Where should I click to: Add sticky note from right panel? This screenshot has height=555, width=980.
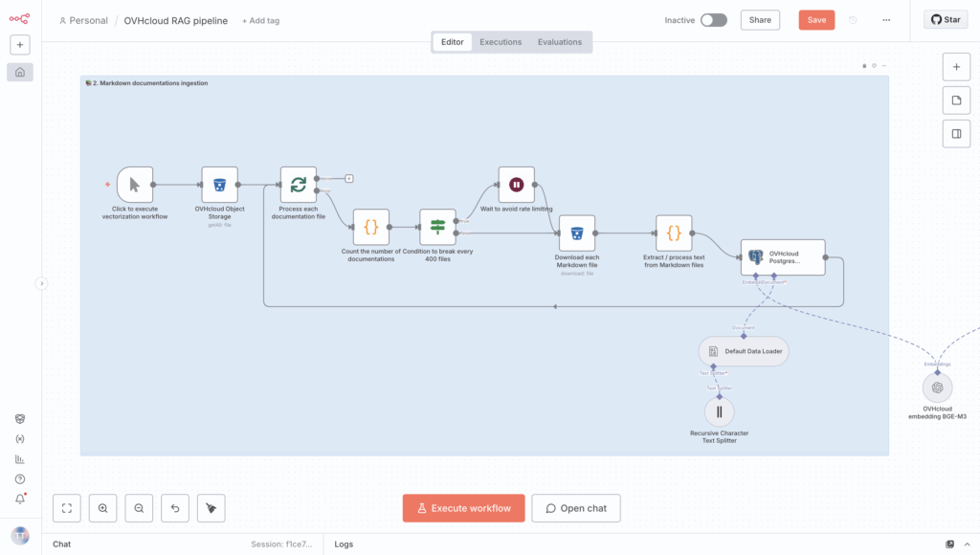click(x=955, y=100)
